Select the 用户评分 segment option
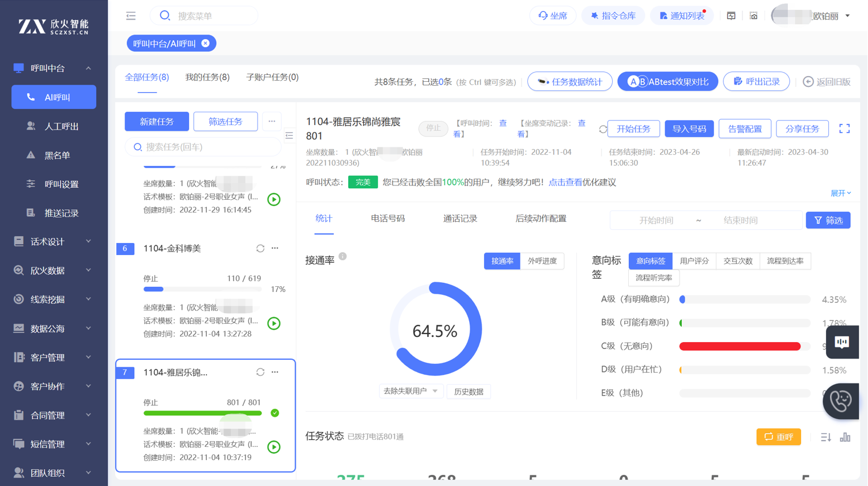The height and width of the screenshot is (486, 868). (694, 261)
